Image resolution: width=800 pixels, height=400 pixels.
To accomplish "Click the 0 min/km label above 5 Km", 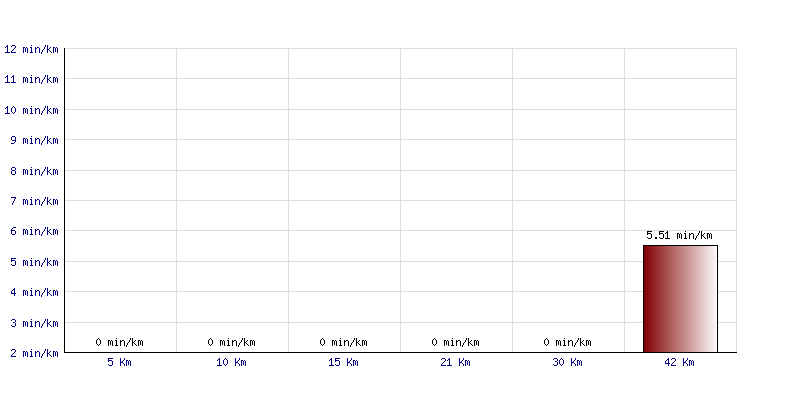I will tap(119, 342).
